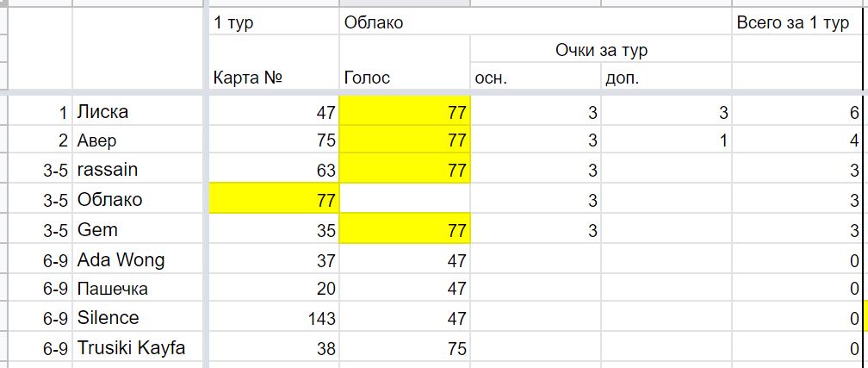Select the Голос column header
The height and width of the screenshot is (368, 868).
click(x=405, y=75)
